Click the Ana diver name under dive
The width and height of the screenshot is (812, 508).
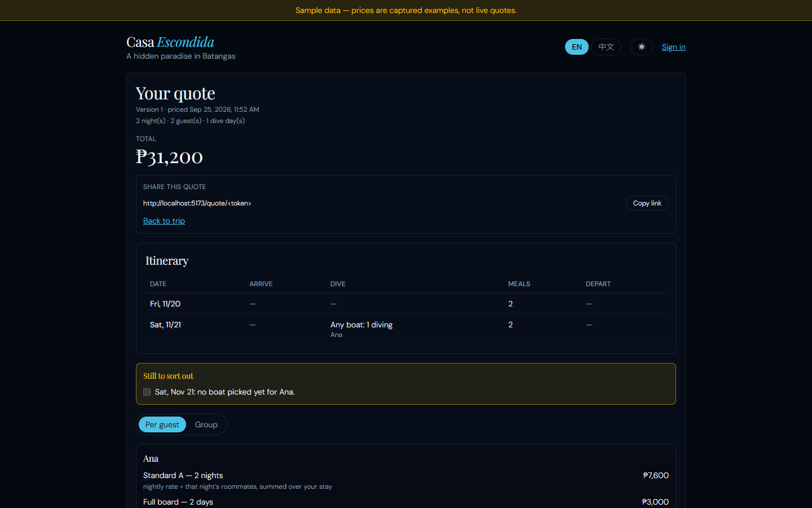tap(336, 335)
